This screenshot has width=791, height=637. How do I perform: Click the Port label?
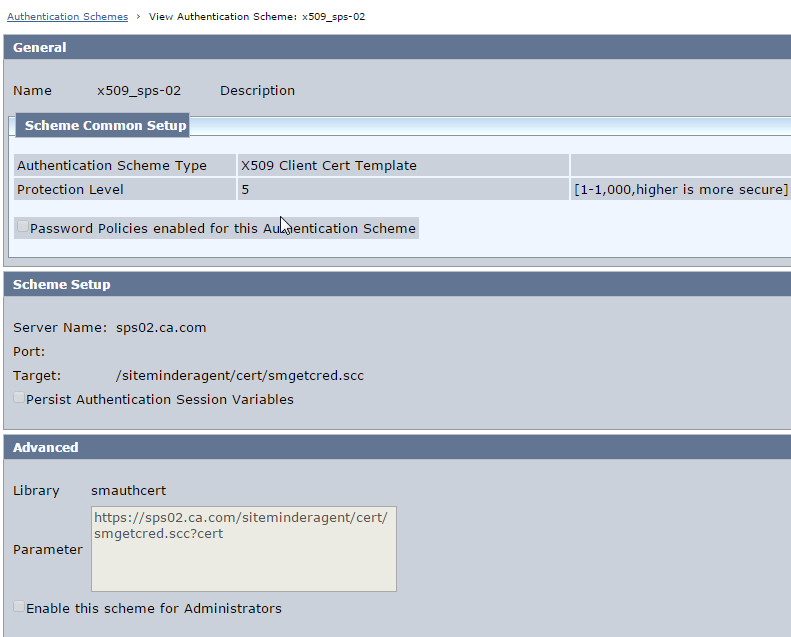coord(29,352)
